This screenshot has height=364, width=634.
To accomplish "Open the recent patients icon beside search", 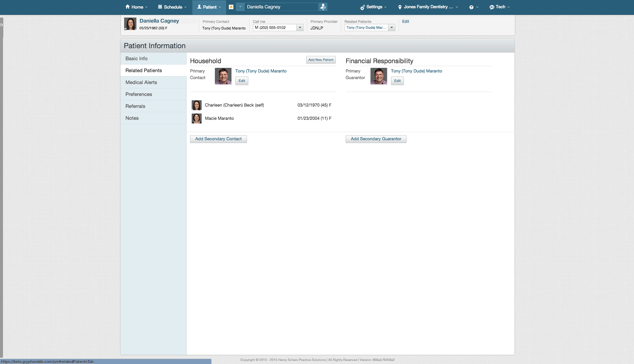I will click(x=323, y=7).
